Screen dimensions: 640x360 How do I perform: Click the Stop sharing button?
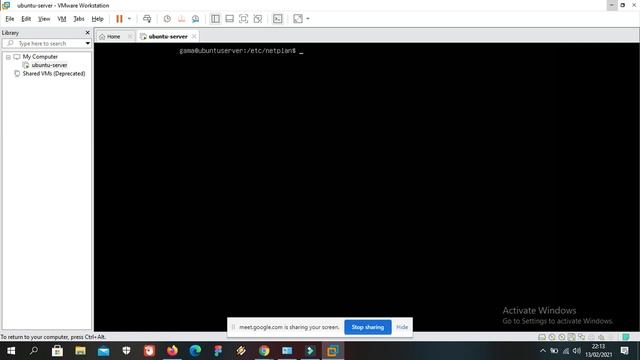click(368, 327)
